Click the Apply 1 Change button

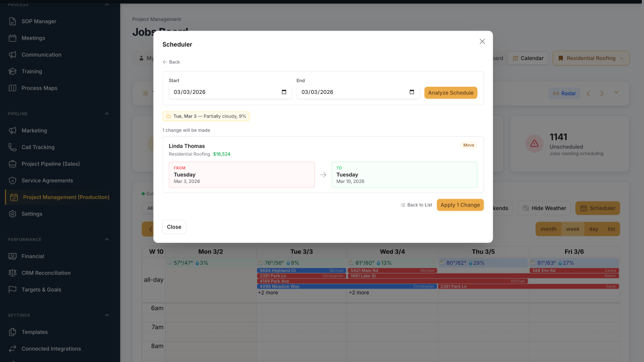pos(460,205)
